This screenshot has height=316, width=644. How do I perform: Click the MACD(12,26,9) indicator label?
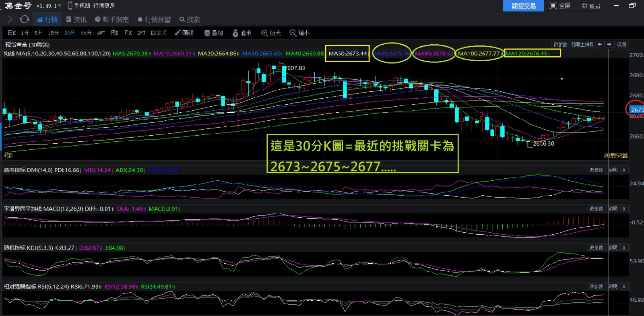(x=63, y=209)
